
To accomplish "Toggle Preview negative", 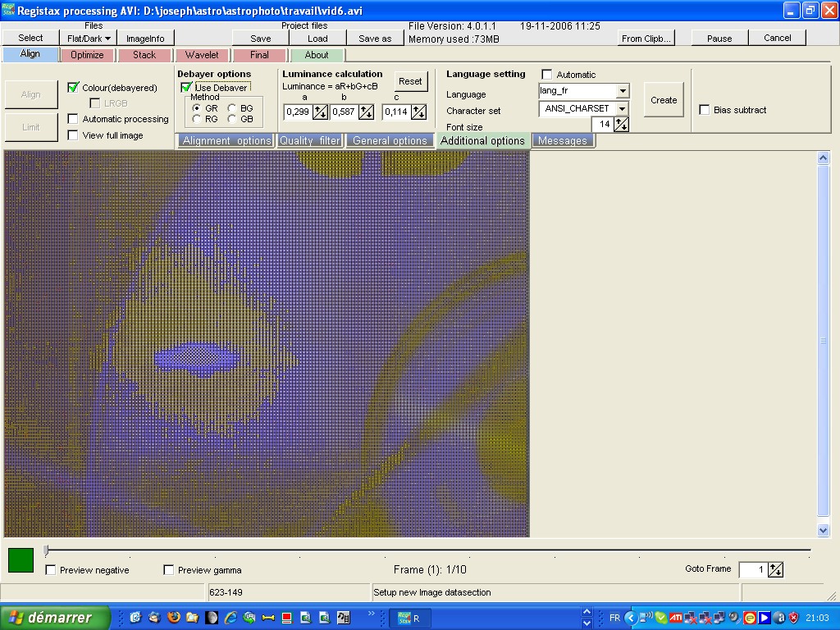I will click(51, 570).
